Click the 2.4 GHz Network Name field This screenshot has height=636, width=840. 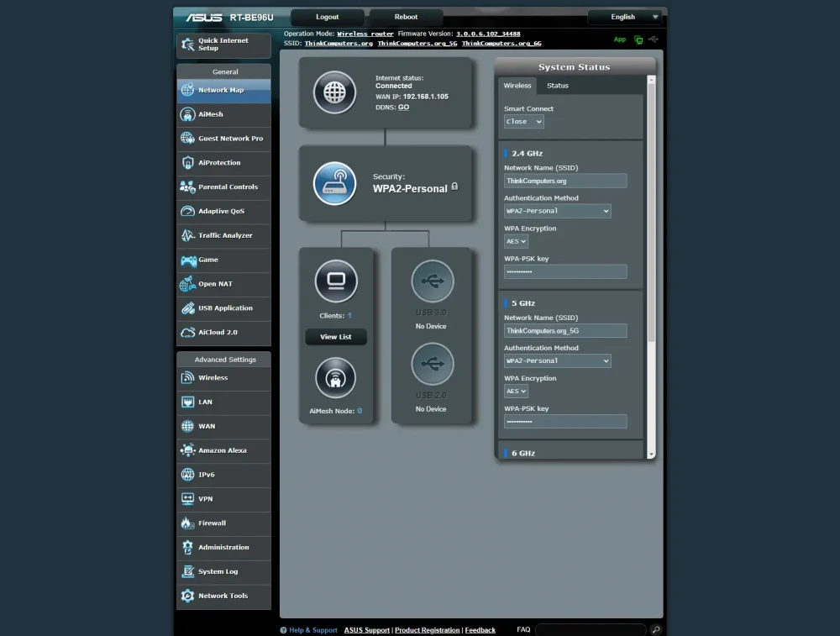coord(565,181)
